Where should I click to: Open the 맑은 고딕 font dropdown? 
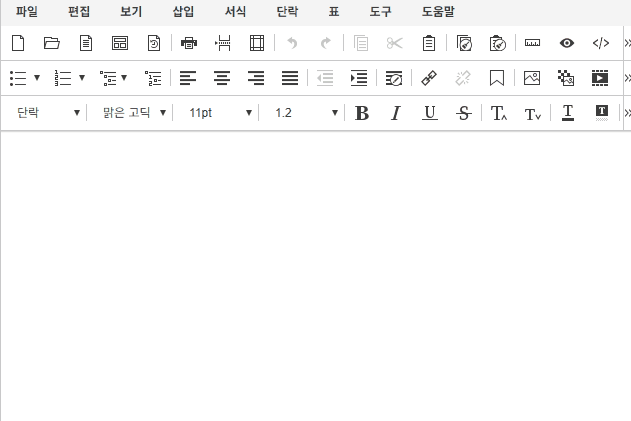(x=134, y=113)
